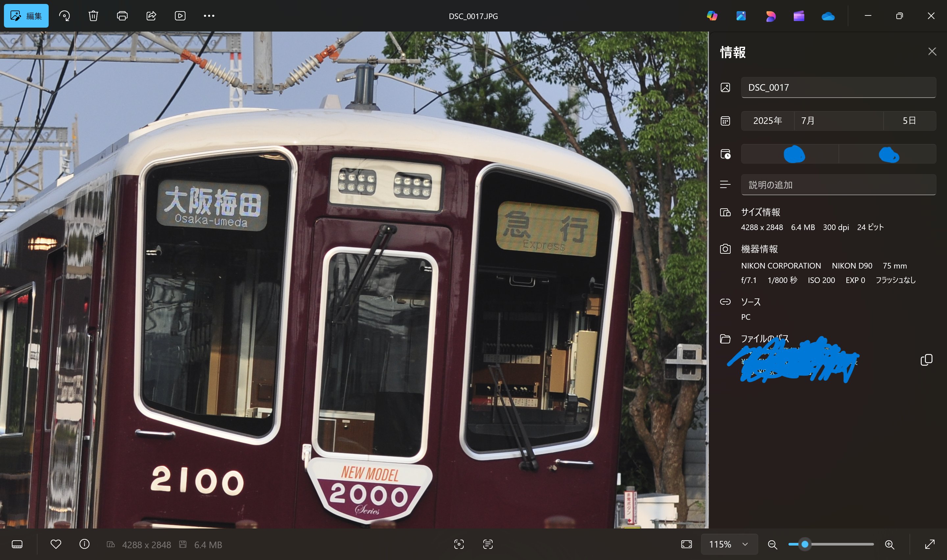Click the date-taken time field left half
The width and height of the screenshot is (947, 560).
(789, 154)
